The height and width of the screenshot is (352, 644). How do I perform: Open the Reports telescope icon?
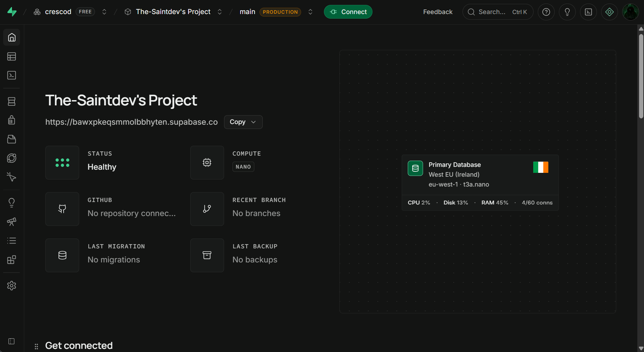(12, 222)
